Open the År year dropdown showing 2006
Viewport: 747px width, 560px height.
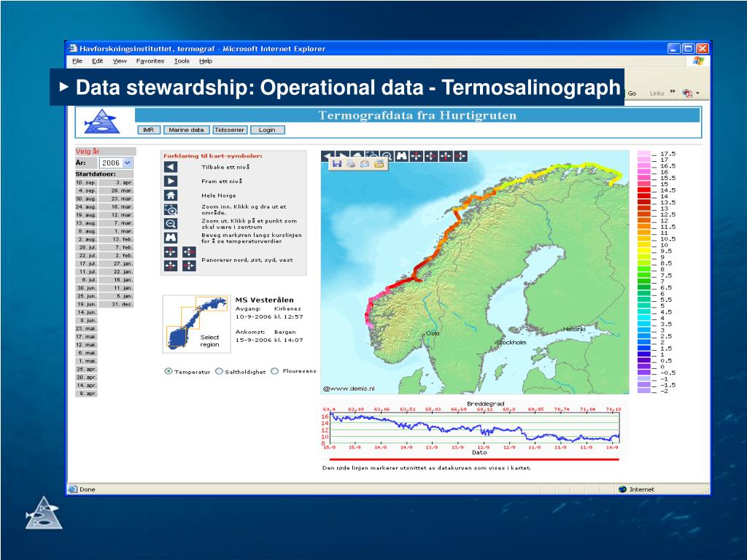point(117,163)
